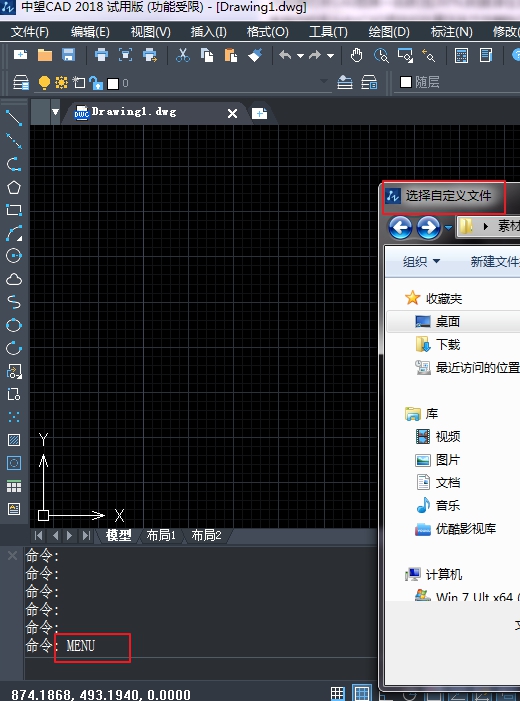Click the Save icon in toolbar
This screenshot has width=520, height=701.
click(x=68, y=55)
